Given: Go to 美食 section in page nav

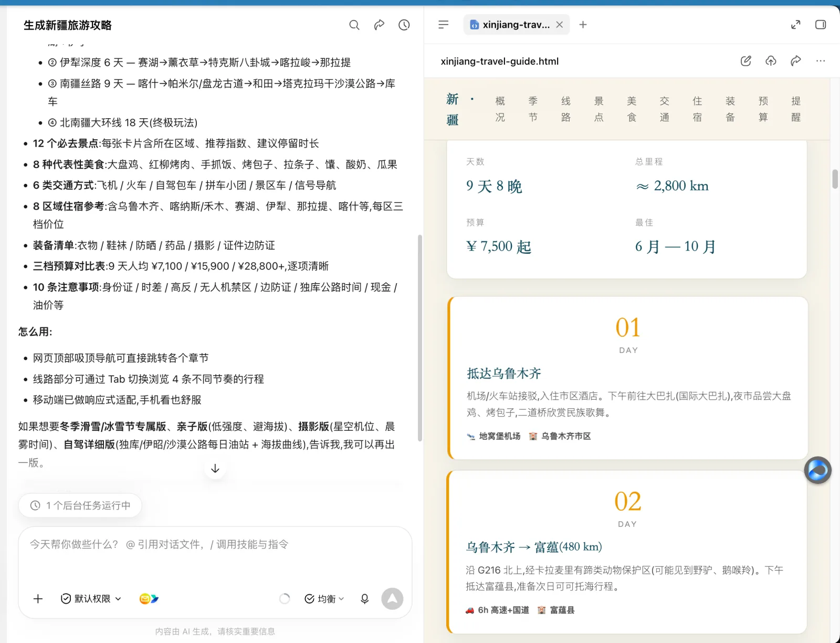Looking at the screenshot, I should [x=632, y=109].
